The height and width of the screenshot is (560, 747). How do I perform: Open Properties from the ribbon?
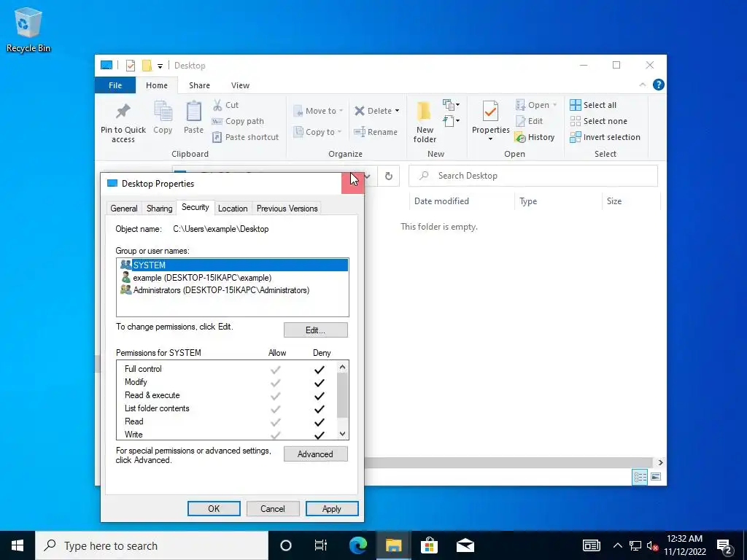[490, 117]
